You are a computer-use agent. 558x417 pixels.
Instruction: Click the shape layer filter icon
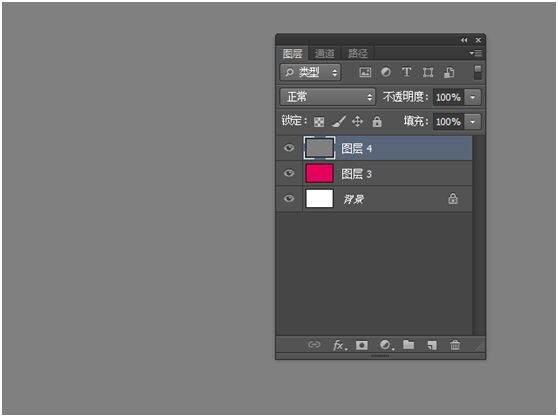(428, 72)
